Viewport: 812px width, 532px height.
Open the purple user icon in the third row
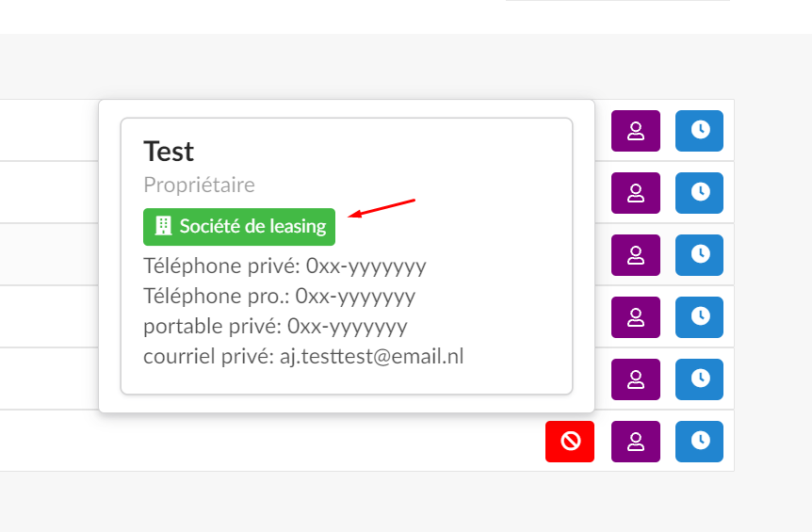click(x=636, y=255)
